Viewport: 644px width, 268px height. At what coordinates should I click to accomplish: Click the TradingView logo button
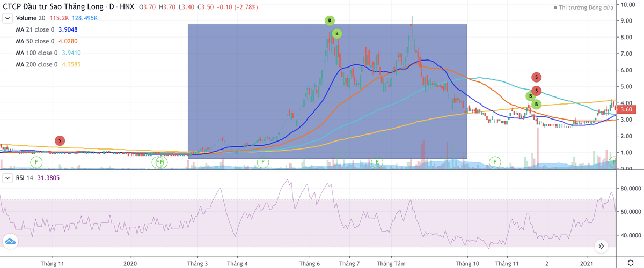(10, 242)
